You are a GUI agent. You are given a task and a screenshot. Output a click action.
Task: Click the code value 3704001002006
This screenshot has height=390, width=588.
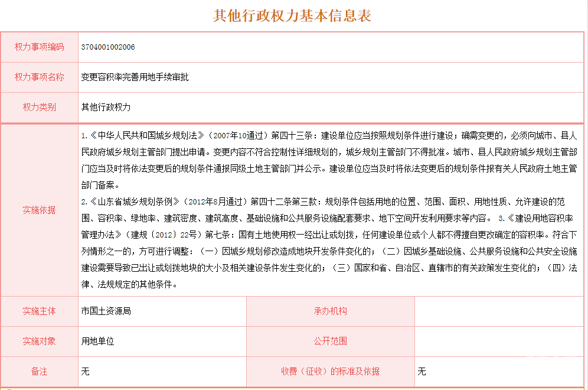[x=108, y=47]
